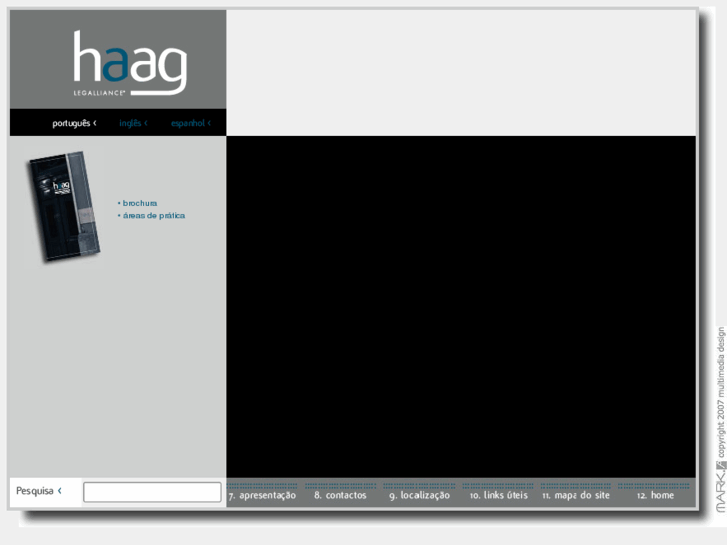Click the chevron next to inglês

point(146,123)
